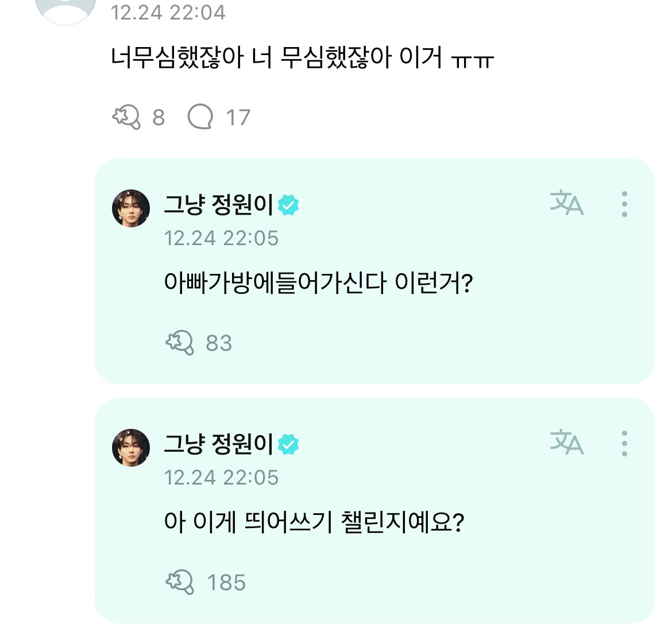Open 그냥 정원이 name above 띄어쓰기 reply
The width and height of the screenshot is (672, 643).
(x=218, y=444)
